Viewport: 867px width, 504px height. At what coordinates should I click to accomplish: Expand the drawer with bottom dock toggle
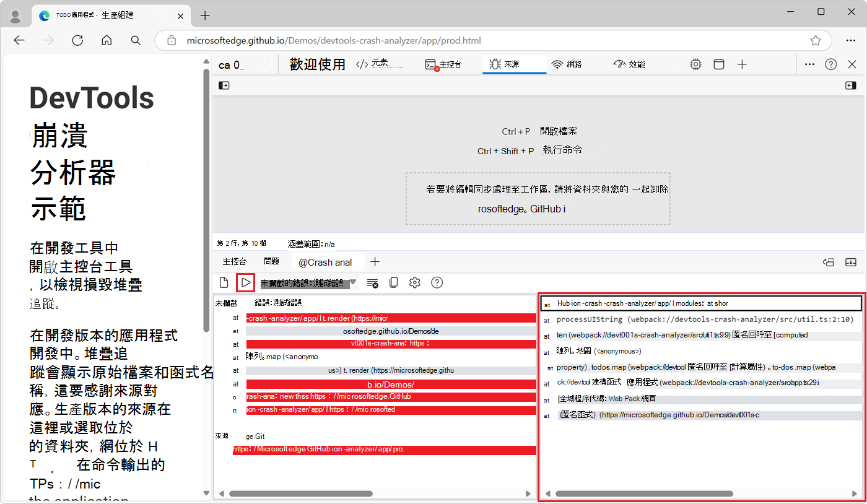click(850, 262)
